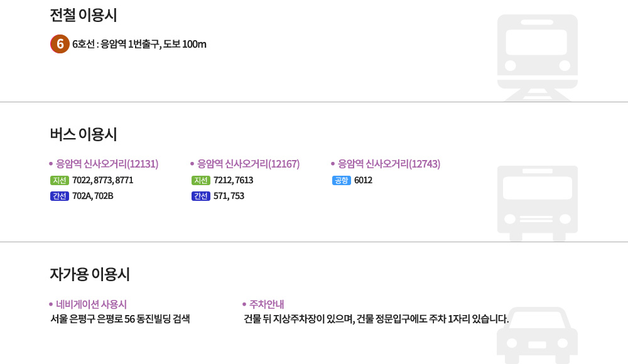628x364 pixels.
Task: Click the light blue 공항 badge
Action: coord(341,180)
